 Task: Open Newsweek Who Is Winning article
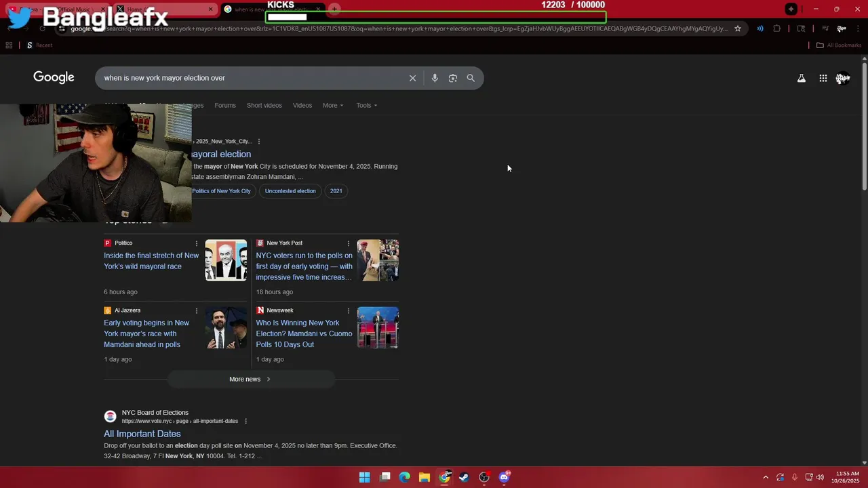tap(304, 333)
